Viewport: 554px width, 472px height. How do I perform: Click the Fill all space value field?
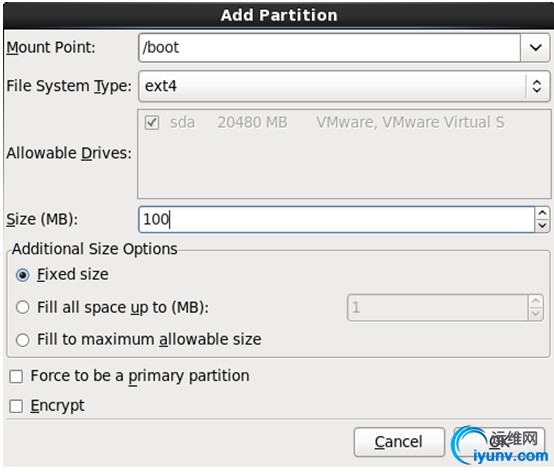click(438, 308)
